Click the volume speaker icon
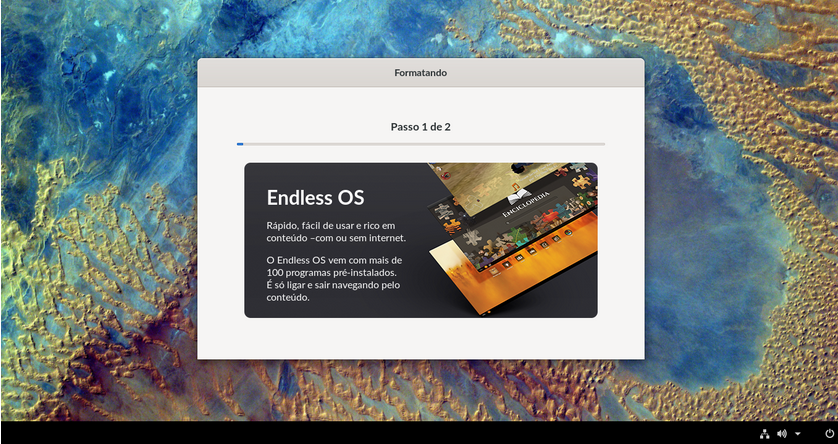 (x=782, y=433)
